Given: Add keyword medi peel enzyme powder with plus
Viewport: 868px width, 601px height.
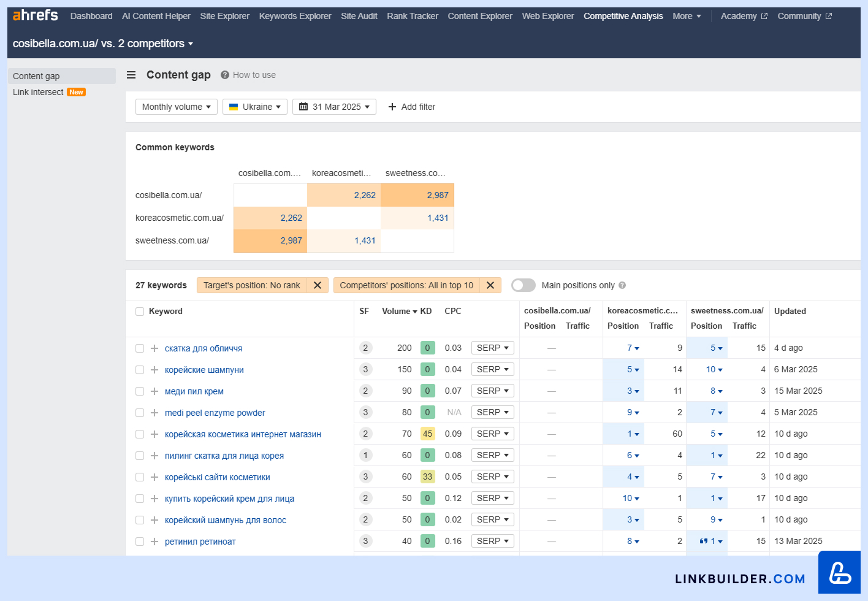Looking at the screenshot, I should tap(154, 413).
